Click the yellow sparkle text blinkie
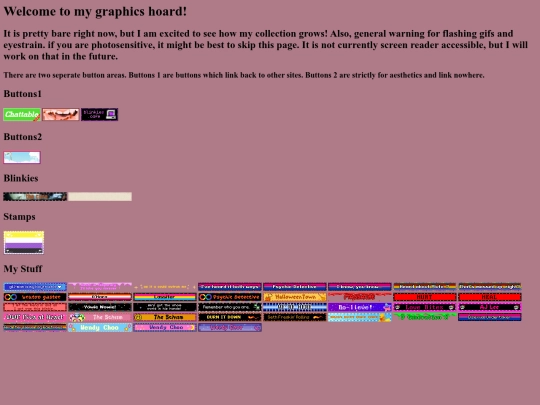540x405 pixels. (x=165, y=287)
